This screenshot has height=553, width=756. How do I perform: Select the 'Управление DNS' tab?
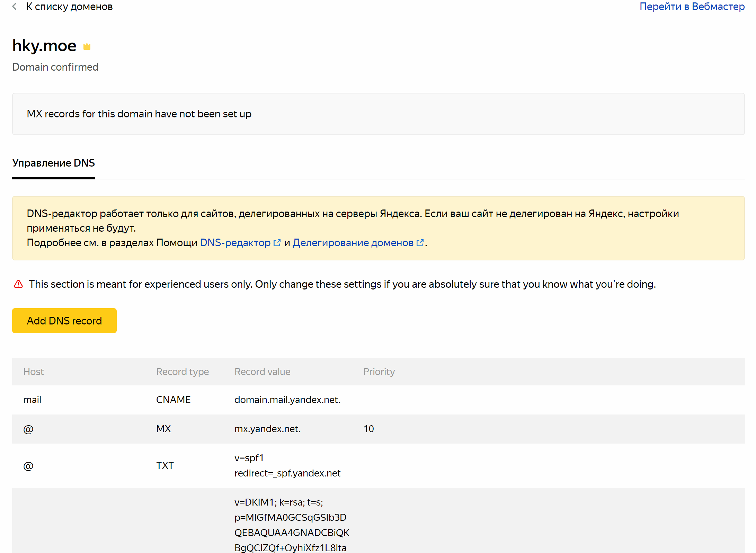pyautogui.click(x=53, y=163)
